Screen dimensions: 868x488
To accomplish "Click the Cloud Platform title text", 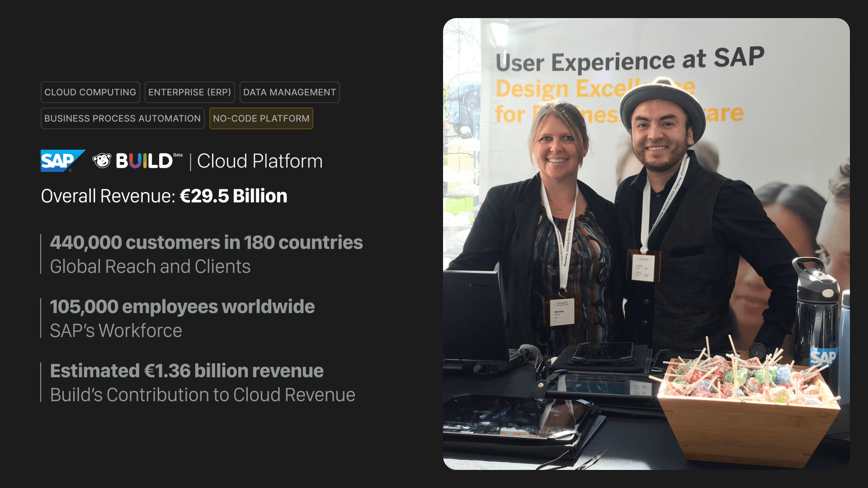I will [x=259, y=161].
